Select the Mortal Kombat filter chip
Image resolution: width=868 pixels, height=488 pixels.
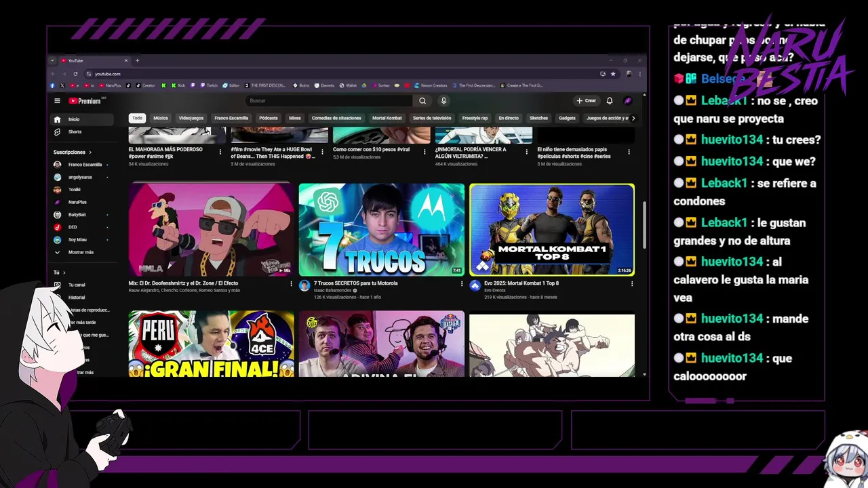387,118
